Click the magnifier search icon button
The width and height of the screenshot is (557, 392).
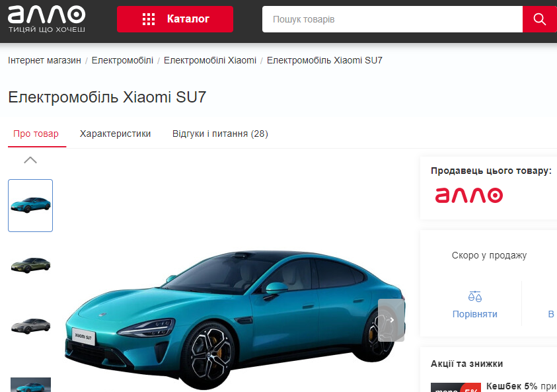tap(539, 19)
